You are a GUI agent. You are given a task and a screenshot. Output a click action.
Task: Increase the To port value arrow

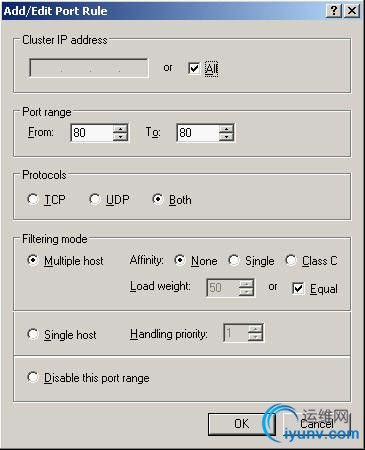point(226,129)
